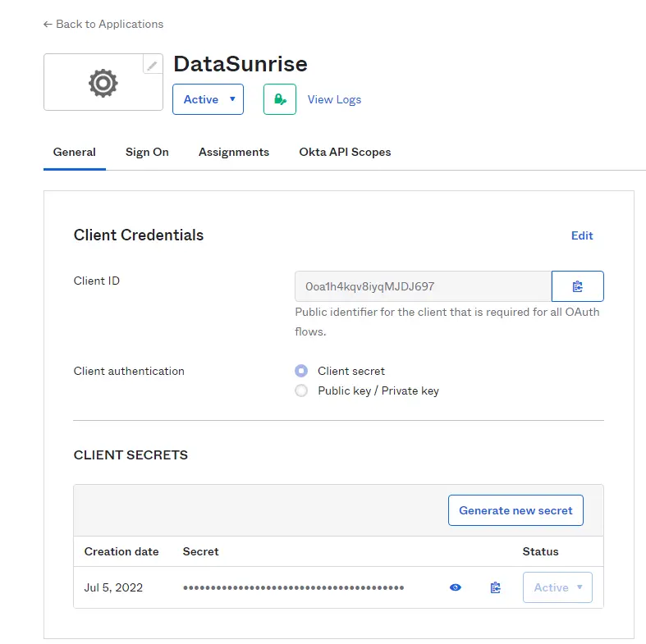Copy Client ID to clipboard
Image resolution: width=646 pixels, height=644 pixels.
(577, 286)
